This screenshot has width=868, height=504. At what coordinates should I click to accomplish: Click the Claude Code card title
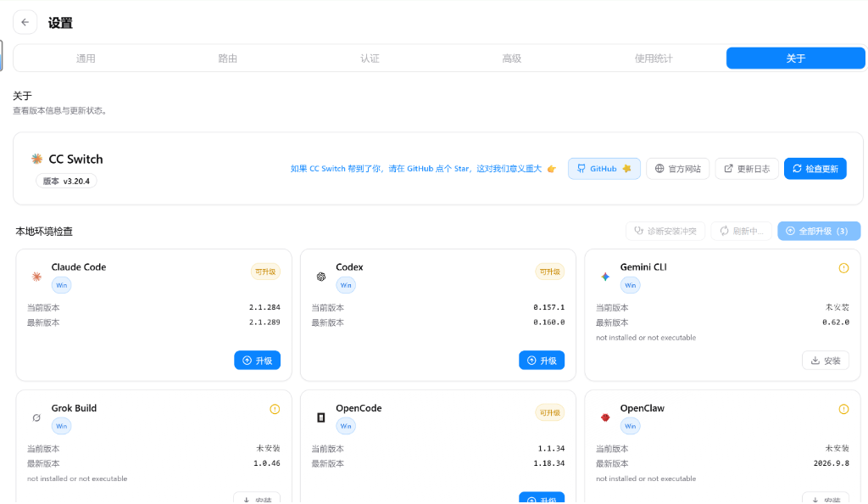(79, 267)
